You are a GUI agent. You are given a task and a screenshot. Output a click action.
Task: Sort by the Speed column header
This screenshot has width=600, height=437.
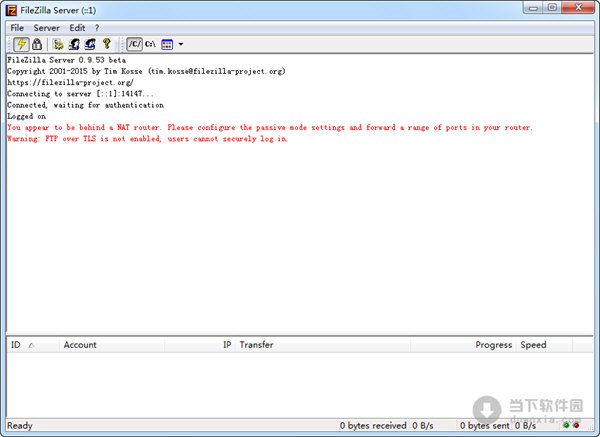tap(544, 345)
